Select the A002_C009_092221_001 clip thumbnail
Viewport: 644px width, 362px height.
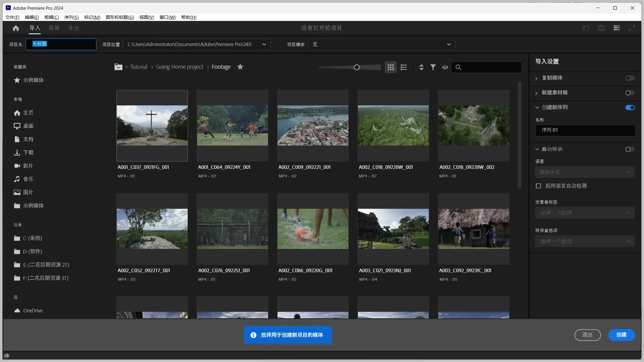312,125
